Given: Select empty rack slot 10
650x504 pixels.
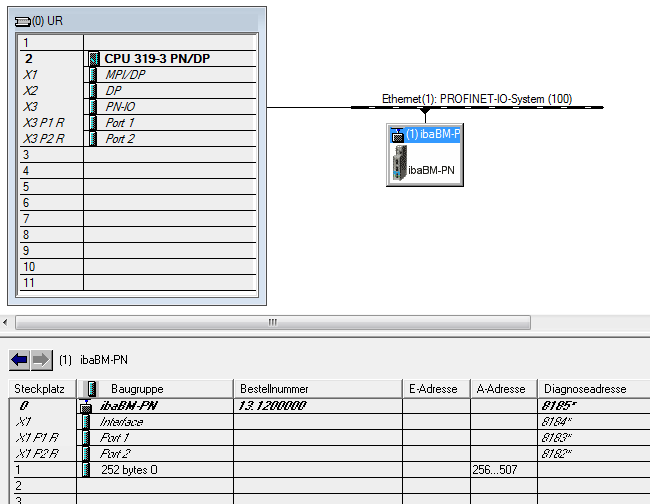Looking at the screenshot, I should pyautogui.click(x=138, y=267).
